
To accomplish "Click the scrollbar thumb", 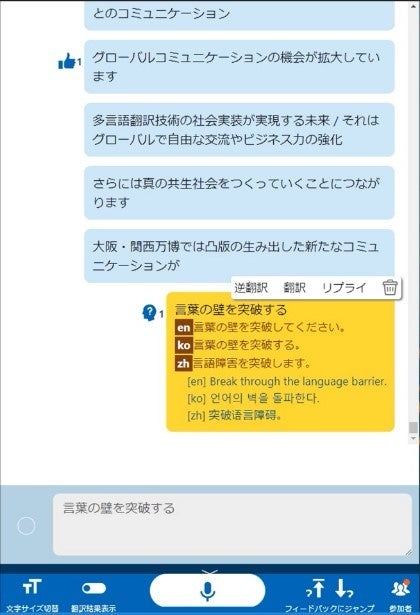I will [x=413, y=428].
